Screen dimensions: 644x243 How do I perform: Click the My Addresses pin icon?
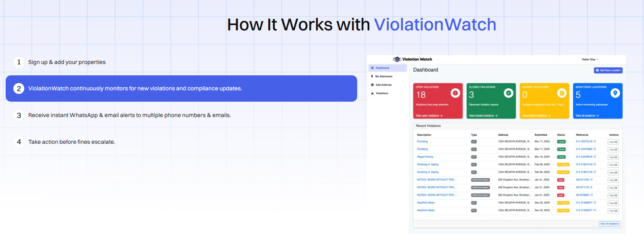(372, 76)
